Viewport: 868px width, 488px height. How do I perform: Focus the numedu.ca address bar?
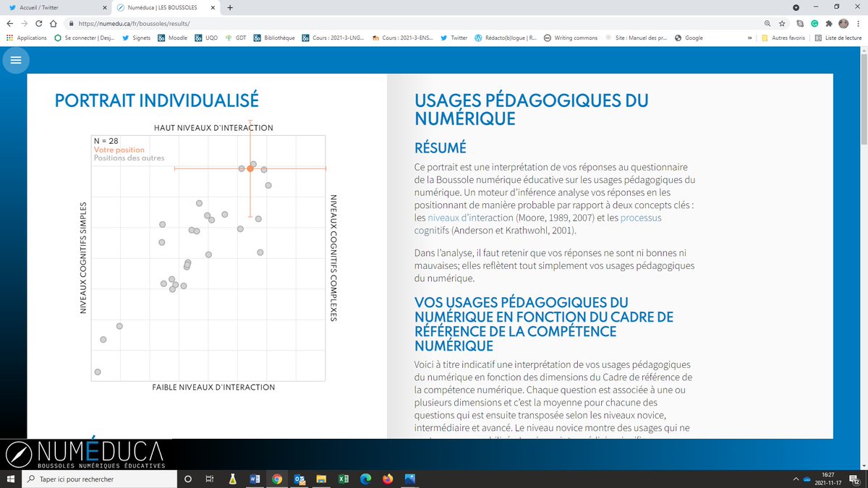pyautogui.click(x=412, y=23)
